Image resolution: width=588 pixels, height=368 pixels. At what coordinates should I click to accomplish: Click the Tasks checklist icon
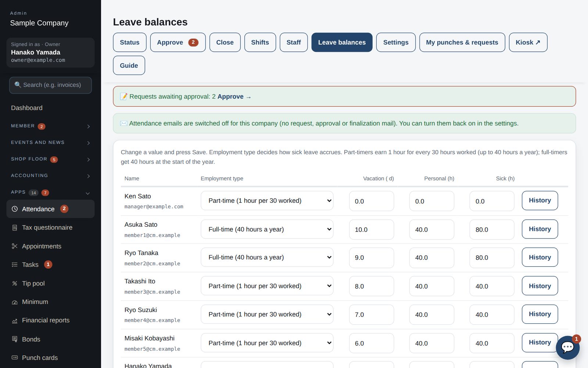tap(15, 265)
